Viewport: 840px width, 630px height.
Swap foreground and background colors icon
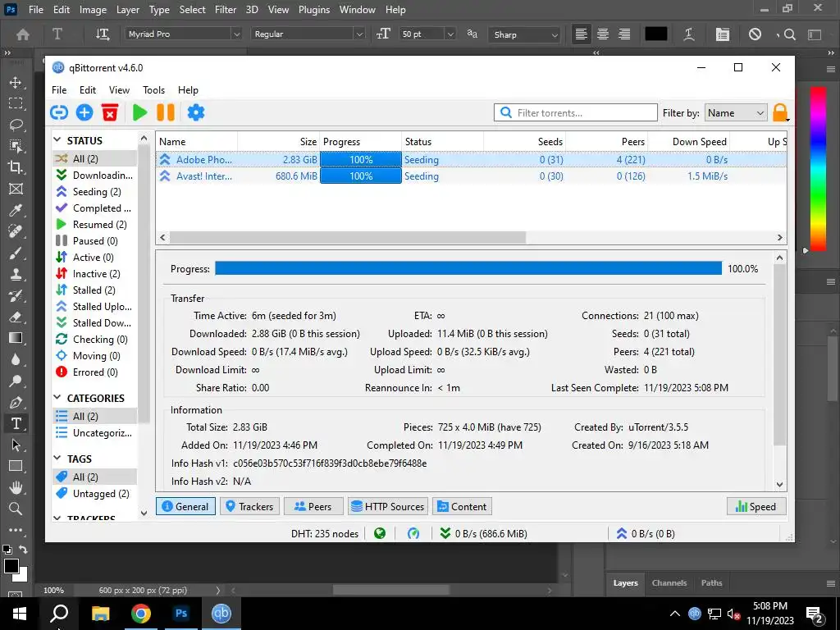23,550
